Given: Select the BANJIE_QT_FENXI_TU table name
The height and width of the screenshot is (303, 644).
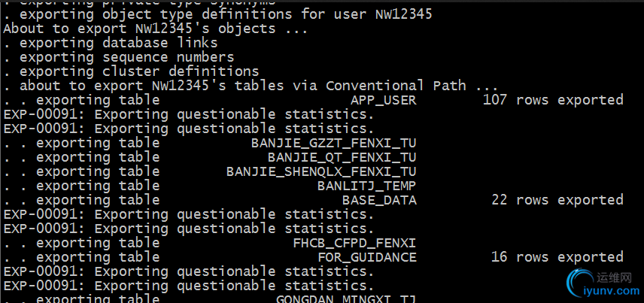Looking at the screenshot, I should click(x=342, y=157).
